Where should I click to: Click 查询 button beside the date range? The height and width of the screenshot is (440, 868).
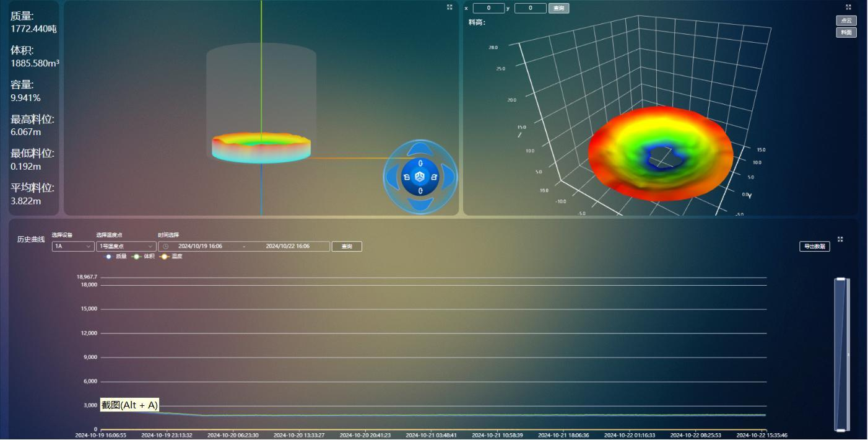click(347, 247)
